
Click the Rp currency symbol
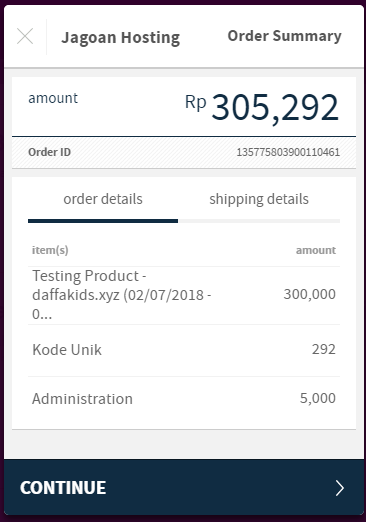tap(196, 103)
